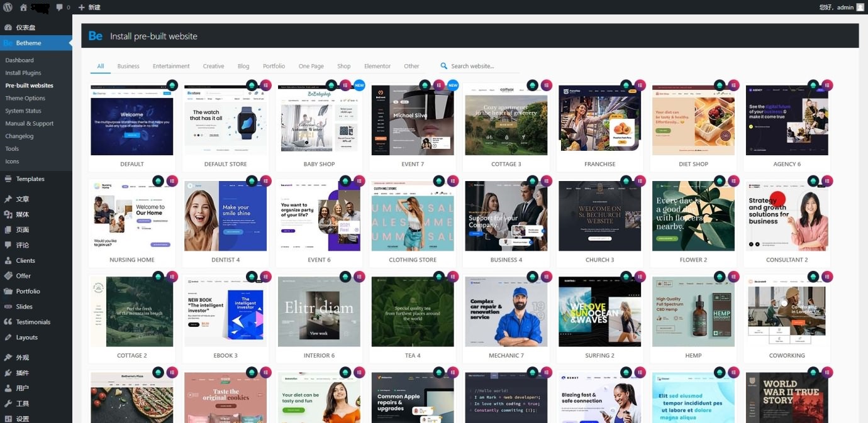The image size is (868, 423).
Task: Click the Elementor icon on Default Store card
Action: [x=266, y=85]
